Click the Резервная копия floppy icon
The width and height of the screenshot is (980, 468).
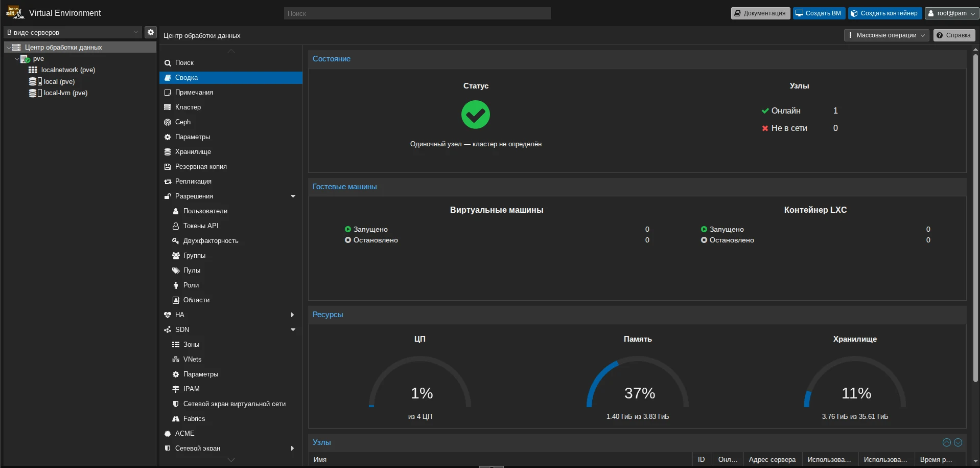point(168,167)
